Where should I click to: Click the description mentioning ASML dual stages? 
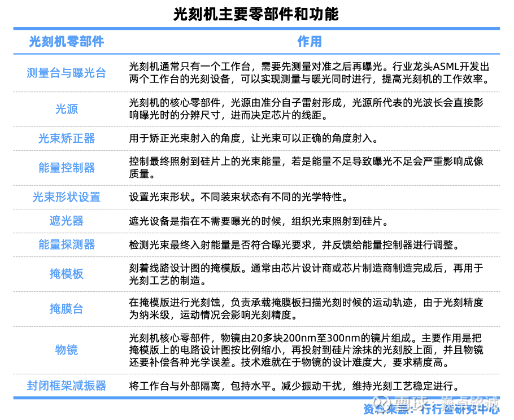pos(310,73)
